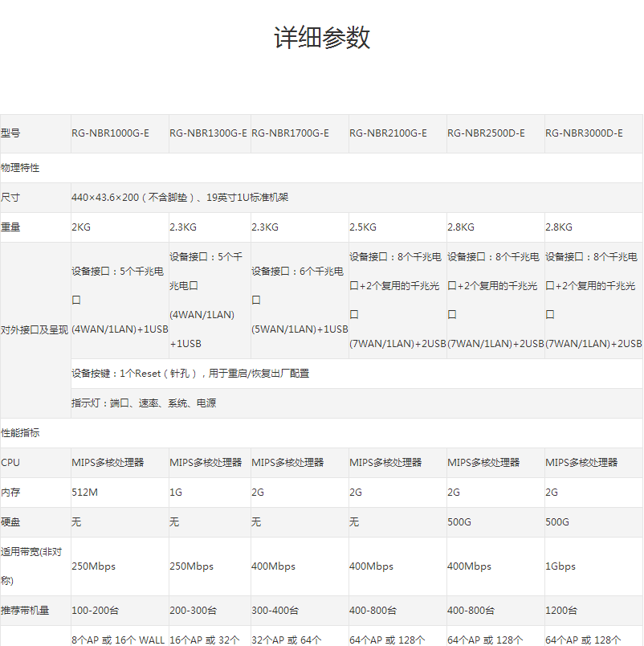This screenshot has height=646, width=644.
Task: Select the RG-NBR1300G-E model column header
Action: click(x=208, y=133)
